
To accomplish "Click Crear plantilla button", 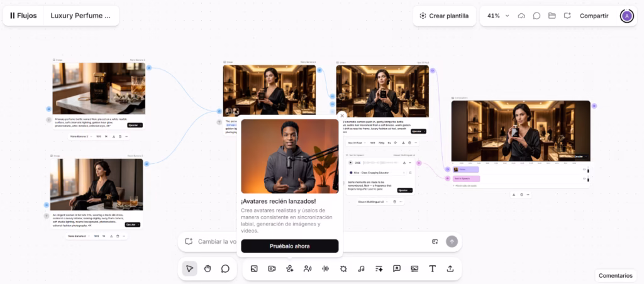I will tap(445, 16).
